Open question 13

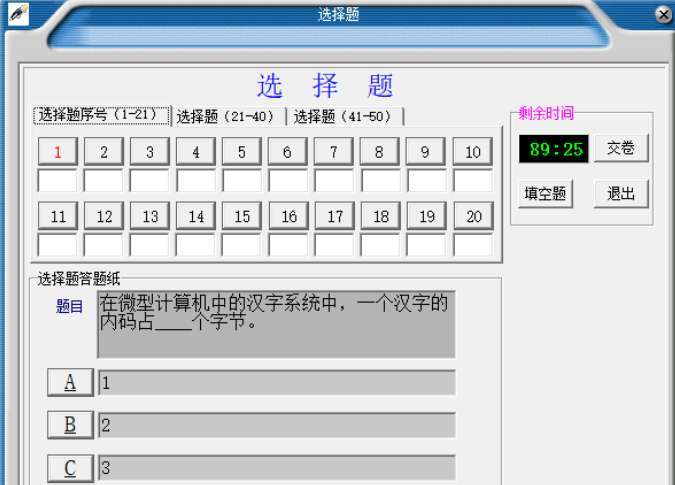[x=150, y=216]
